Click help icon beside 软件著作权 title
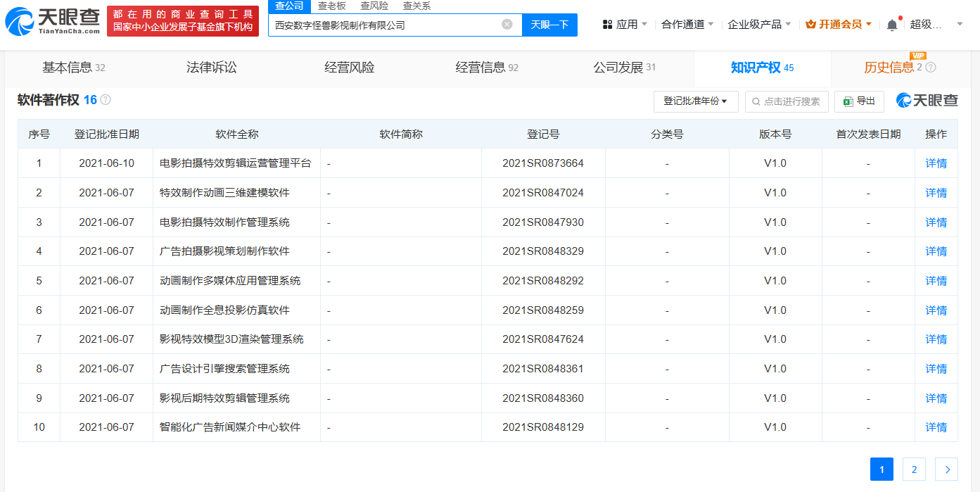 [x=106, y=100]
